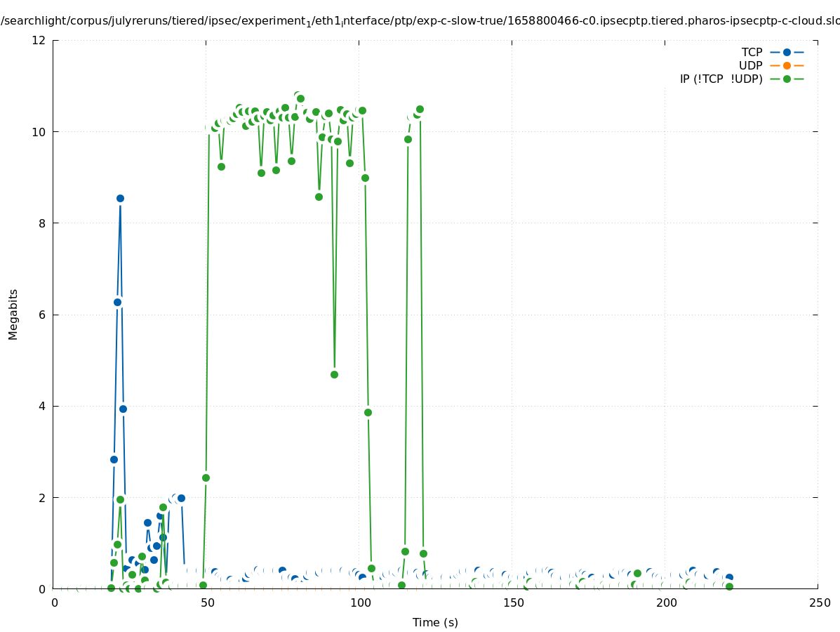
Task: Click the Time (s) axis label
Action: 435,622
